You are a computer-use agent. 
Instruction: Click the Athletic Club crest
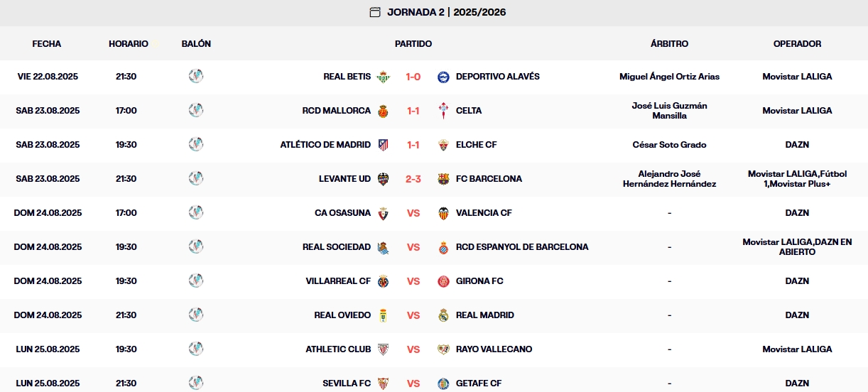click(384, 349)
